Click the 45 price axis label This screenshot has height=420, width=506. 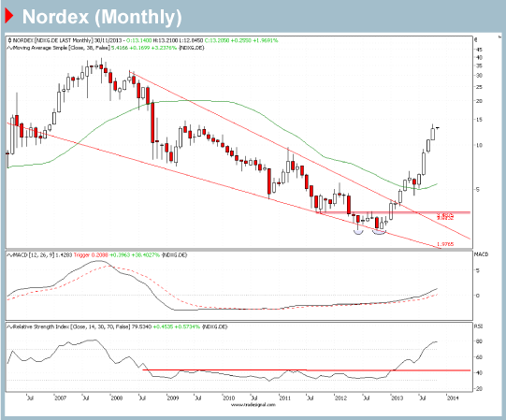pyautogui.click(x=479, y=50)
